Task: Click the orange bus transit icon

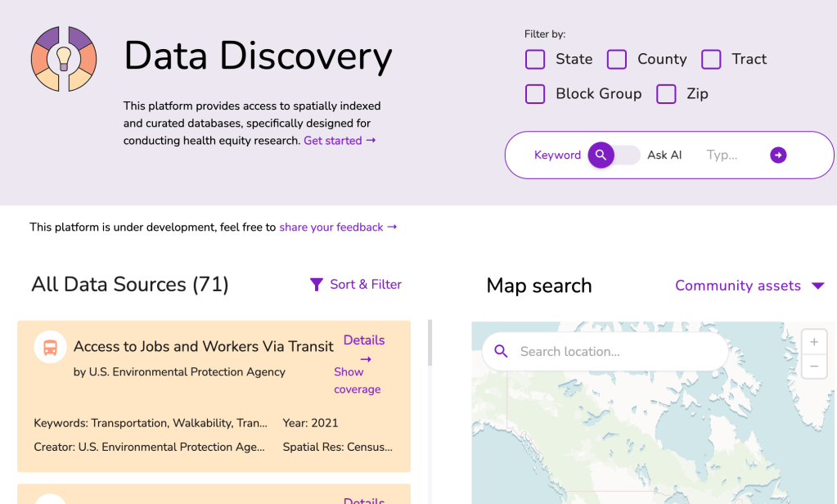Action: [50, 348]
